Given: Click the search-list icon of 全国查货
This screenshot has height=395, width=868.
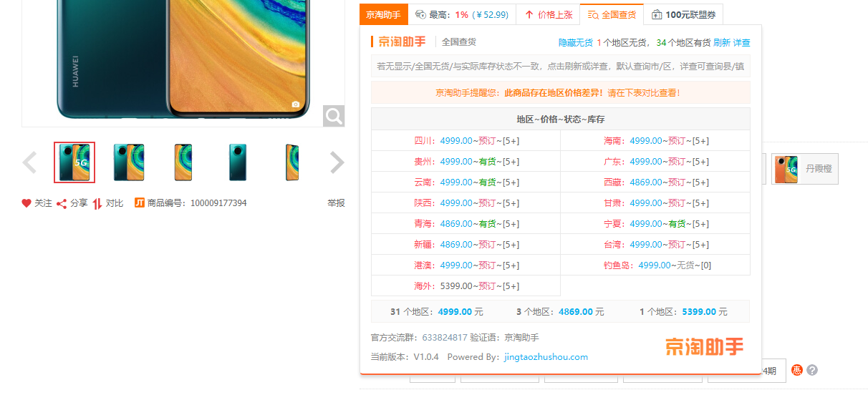Looking at the screenshot, I should pyautogui.click(x=593, y=14).
